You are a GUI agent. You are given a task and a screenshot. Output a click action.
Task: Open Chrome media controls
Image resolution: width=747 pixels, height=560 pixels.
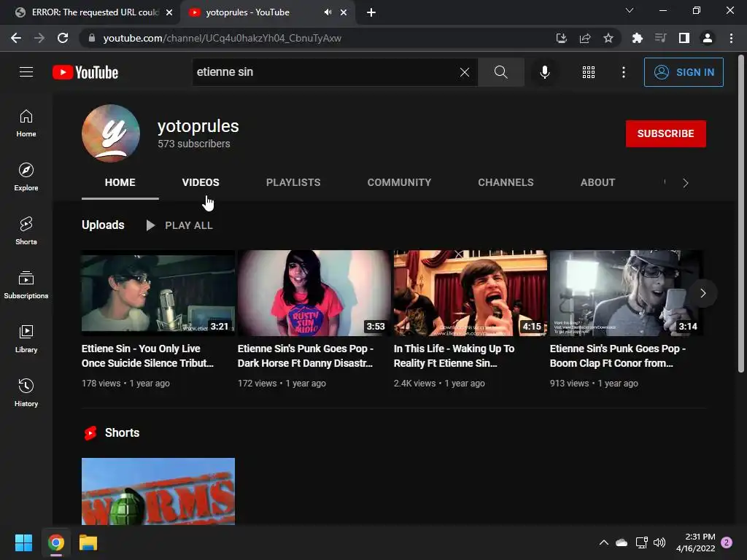tap(660, 38)
